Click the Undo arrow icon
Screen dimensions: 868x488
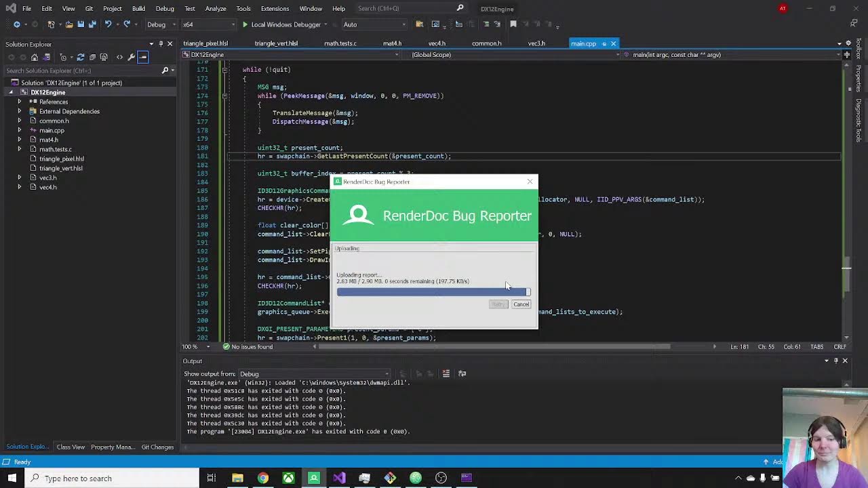coord(108,24)
